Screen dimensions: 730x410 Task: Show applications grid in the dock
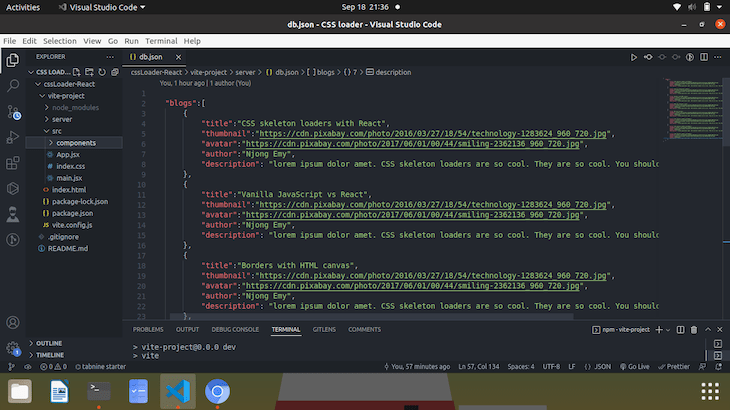pos(710,391)
